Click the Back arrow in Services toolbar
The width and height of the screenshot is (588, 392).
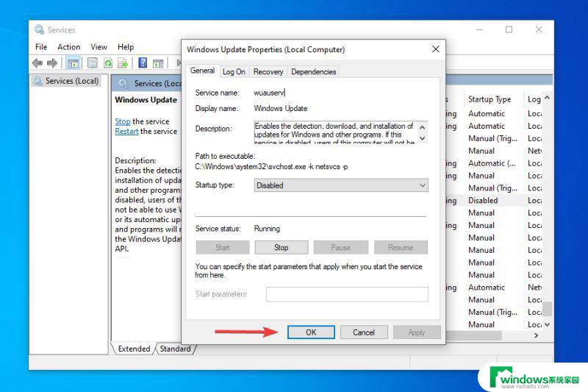(x=37, y=63)
